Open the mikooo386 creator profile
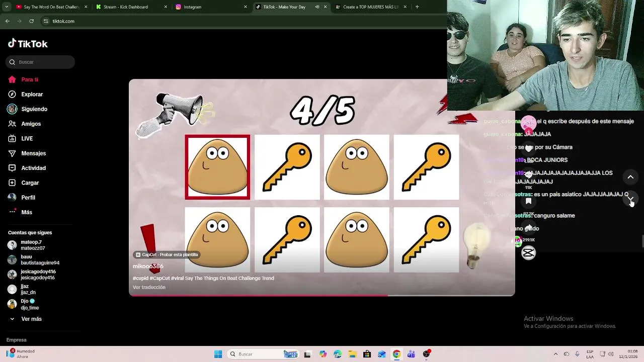 pos(148,266)
